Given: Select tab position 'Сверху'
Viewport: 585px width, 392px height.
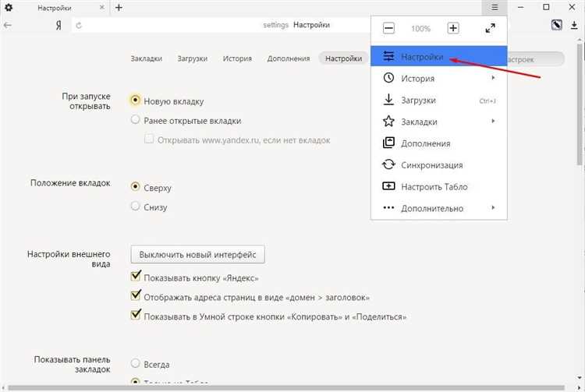Looking at the screenshot, I should pyautogui.click(x=136, y=186).
